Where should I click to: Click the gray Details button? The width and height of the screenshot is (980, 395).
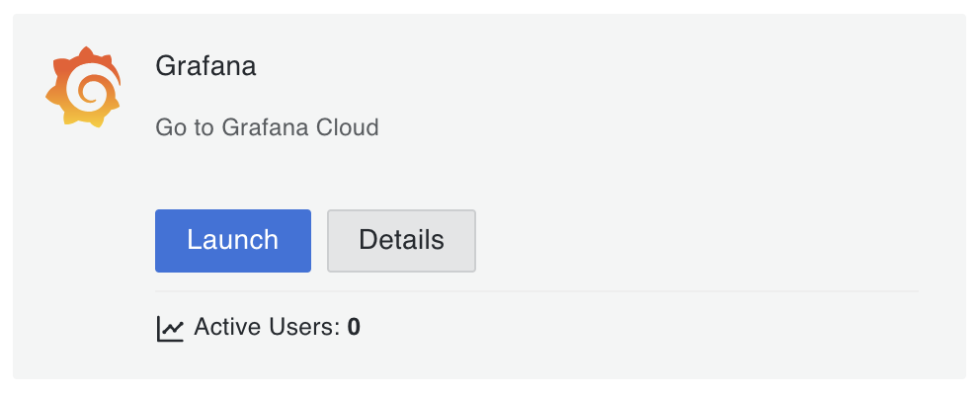tap(401, 241)
